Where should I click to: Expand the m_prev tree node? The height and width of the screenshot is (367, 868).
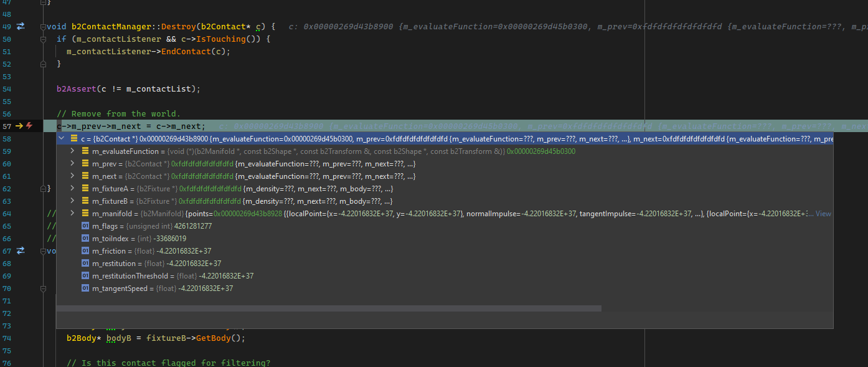72,163
